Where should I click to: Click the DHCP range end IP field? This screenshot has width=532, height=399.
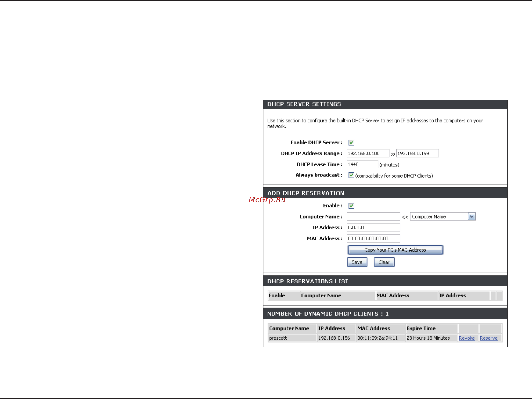coord(417,153)
